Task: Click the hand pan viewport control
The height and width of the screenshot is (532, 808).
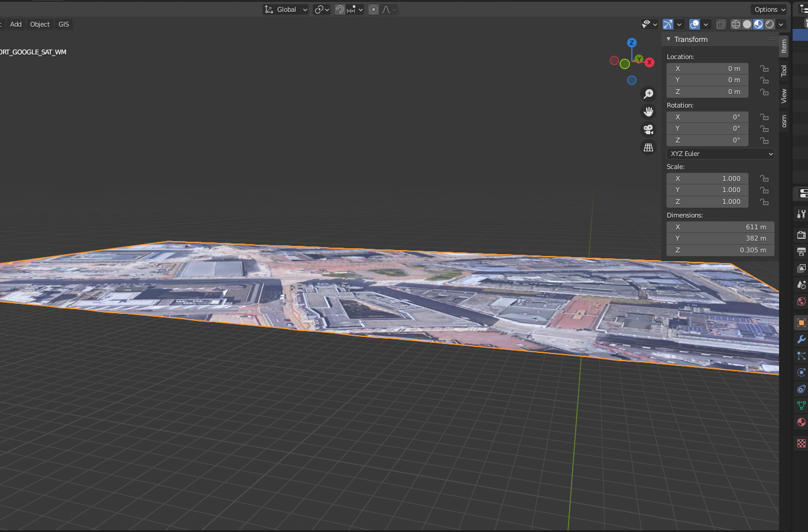Action: pos(648,111)
